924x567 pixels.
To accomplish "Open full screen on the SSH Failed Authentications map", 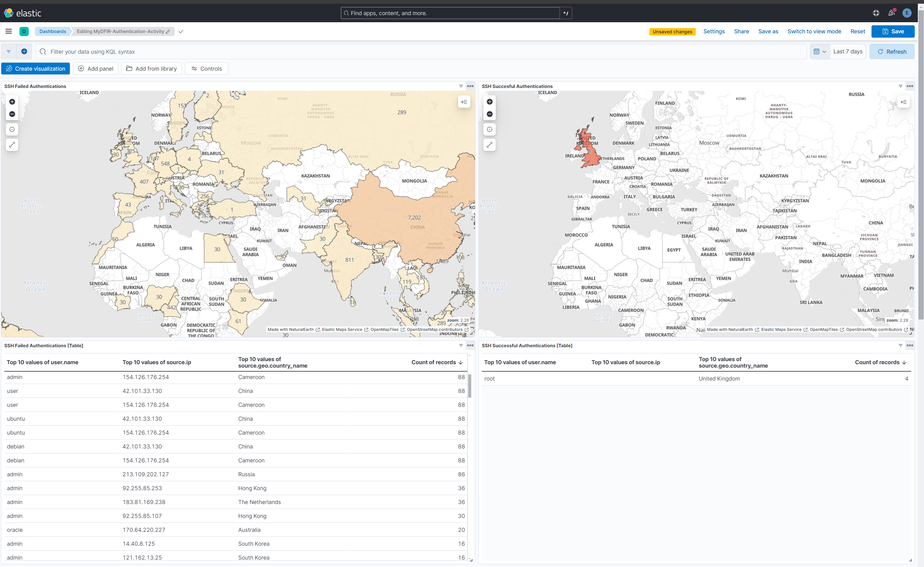I will point(12,145).
